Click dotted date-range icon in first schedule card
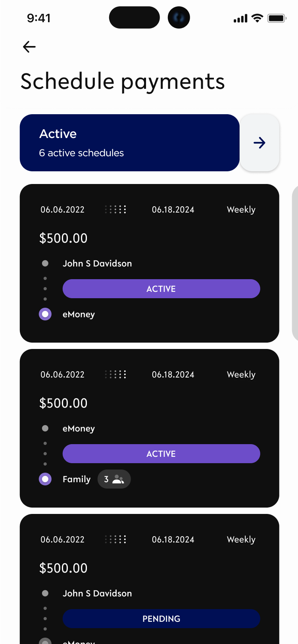 click(116, 209)
